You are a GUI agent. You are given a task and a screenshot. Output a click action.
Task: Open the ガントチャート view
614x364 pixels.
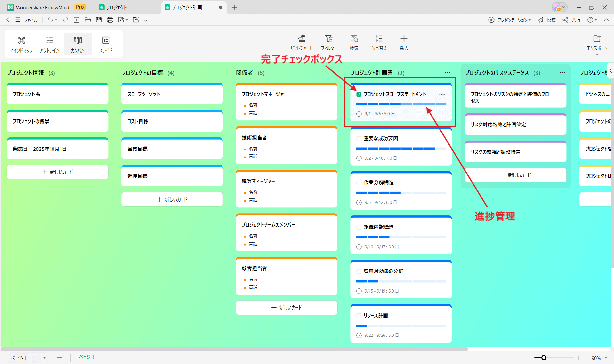pyautogui.click(x=301, y=43)
